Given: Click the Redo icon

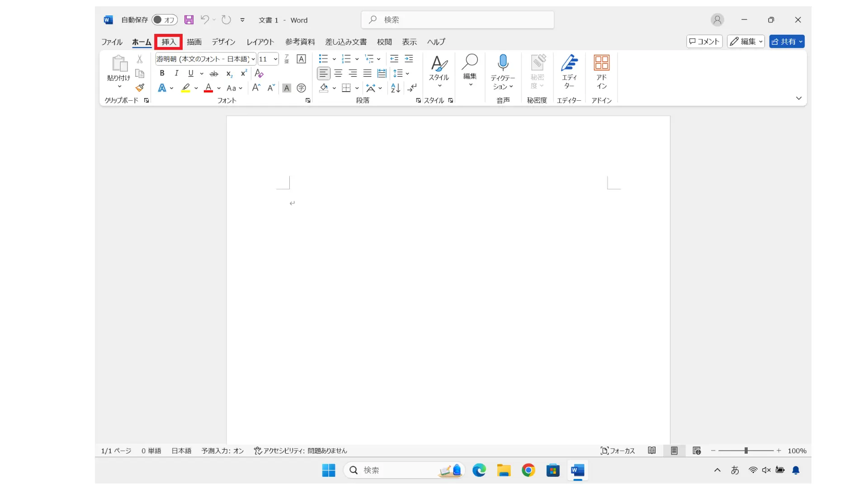Looking at the screenshot, I should pos(226,19).
